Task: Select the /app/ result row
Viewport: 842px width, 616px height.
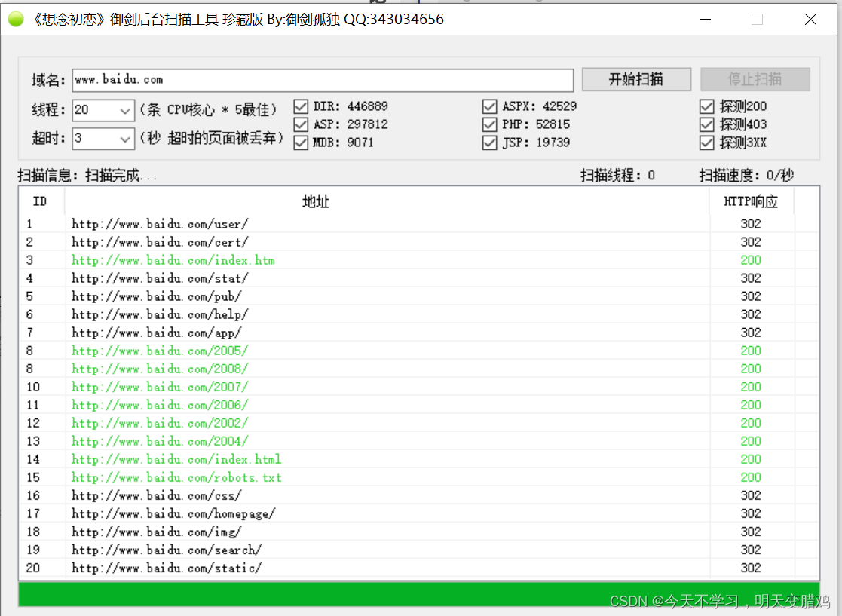Action: tap(419, 333)
